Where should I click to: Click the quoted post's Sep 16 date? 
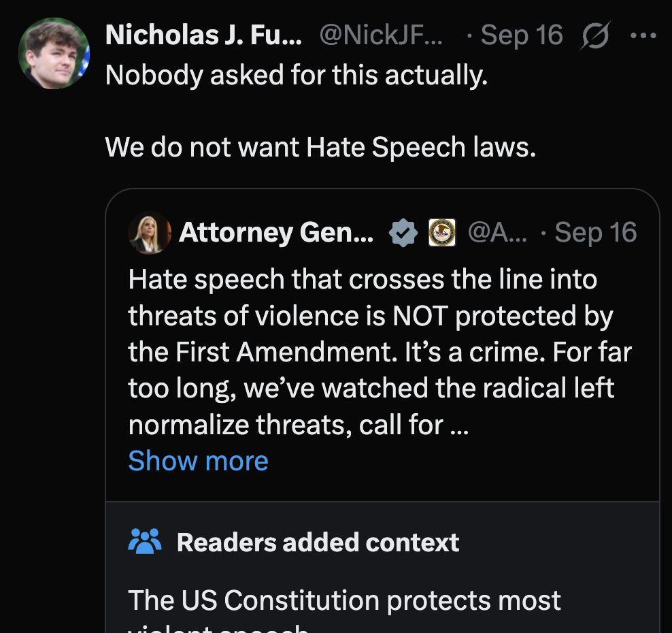[595, 233]
